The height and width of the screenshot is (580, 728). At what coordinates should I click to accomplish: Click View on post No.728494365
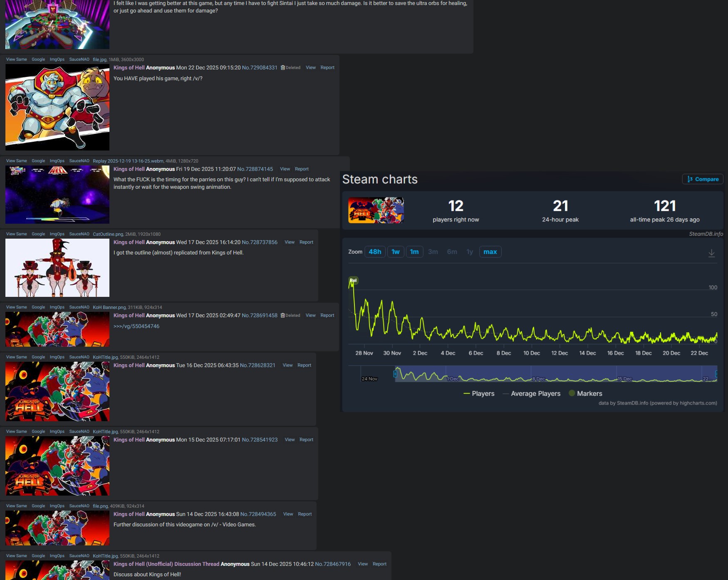pyautogui.click(x=288, y=514)
